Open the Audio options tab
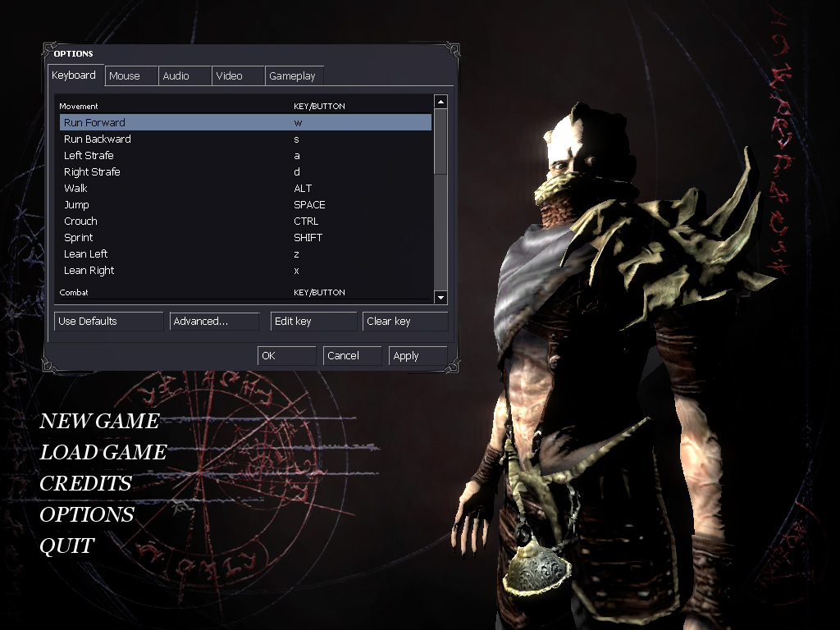This screenshot has width=840, height=630. pos(185,75)
